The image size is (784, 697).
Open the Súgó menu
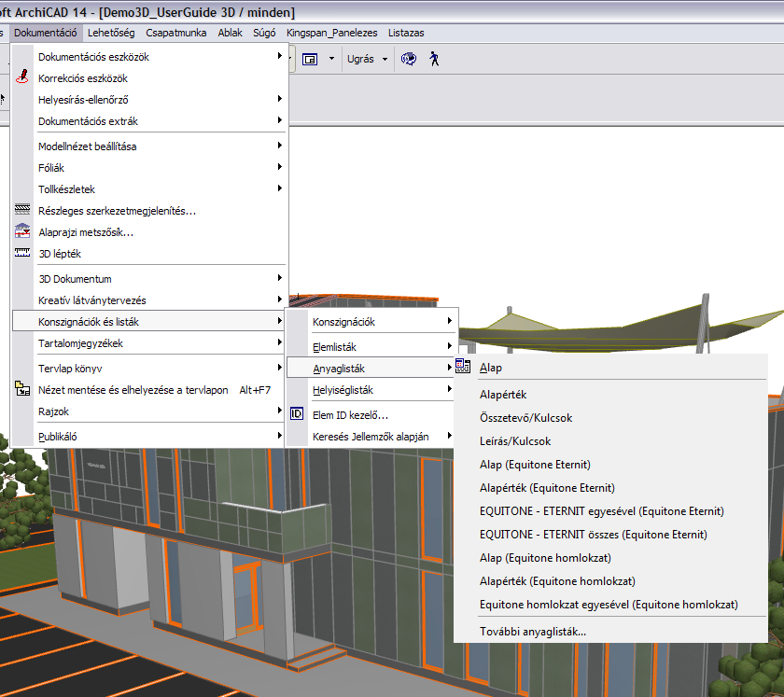coord(264,33)
